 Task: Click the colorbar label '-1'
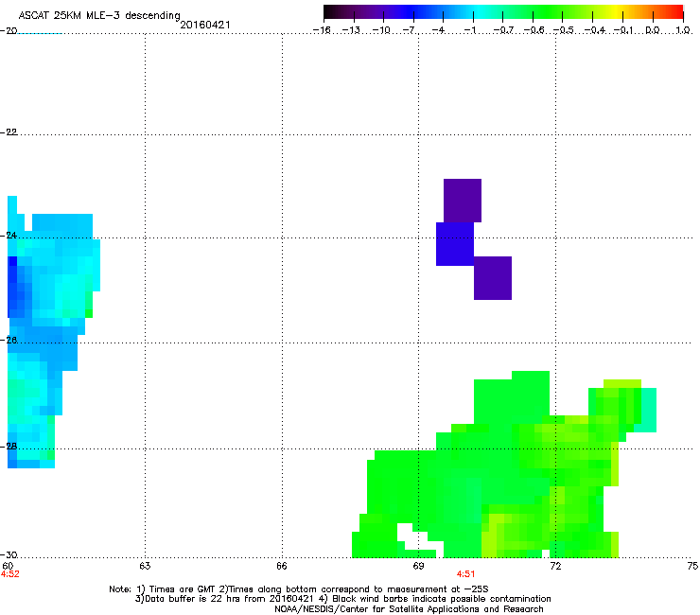point(470,30)
